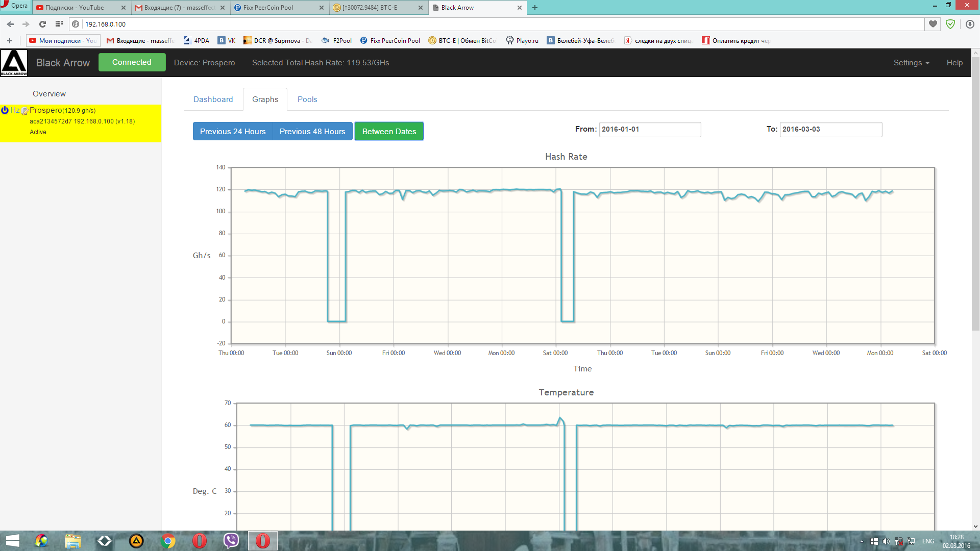Click the edit-note icon beside Prospero

point(24,111)
